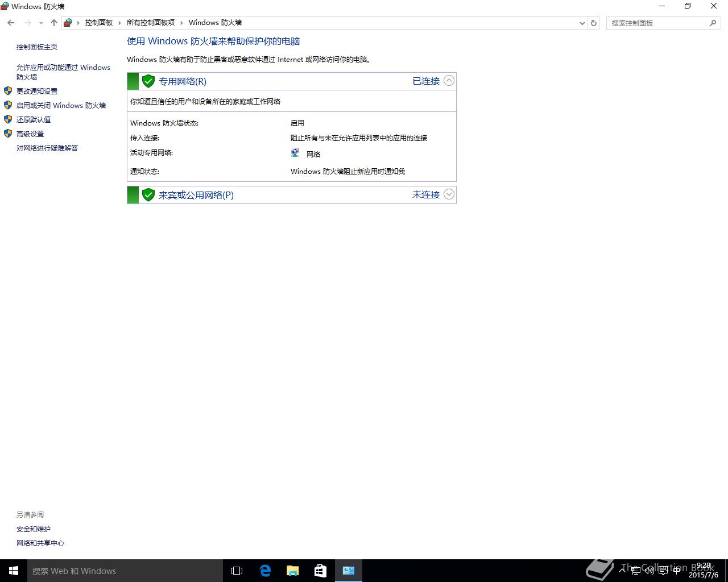Screen dimensions: 728x582
Task: Open 对网络进行疑难解答 link
Action: click(47, 148)
